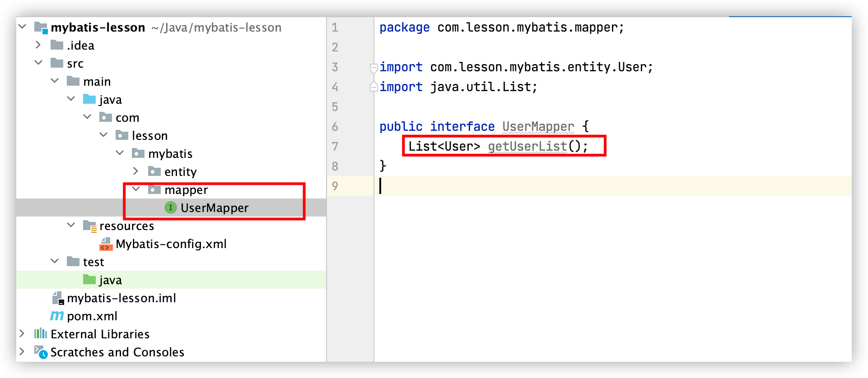Click the UserMapper interface name in code
The image size is (868, 378).
point(538,127)
